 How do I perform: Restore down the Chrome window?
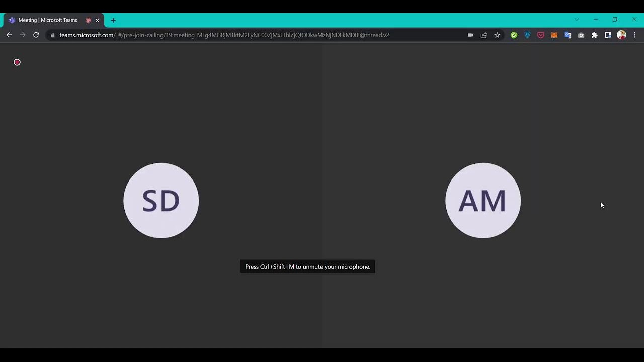(615, 20)
